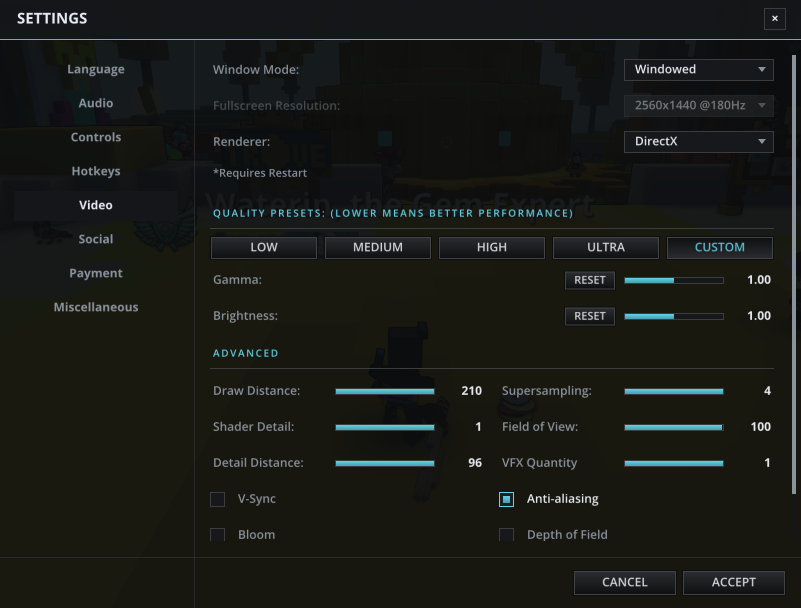Open the Language settings tab

click(x=96, y=69)
